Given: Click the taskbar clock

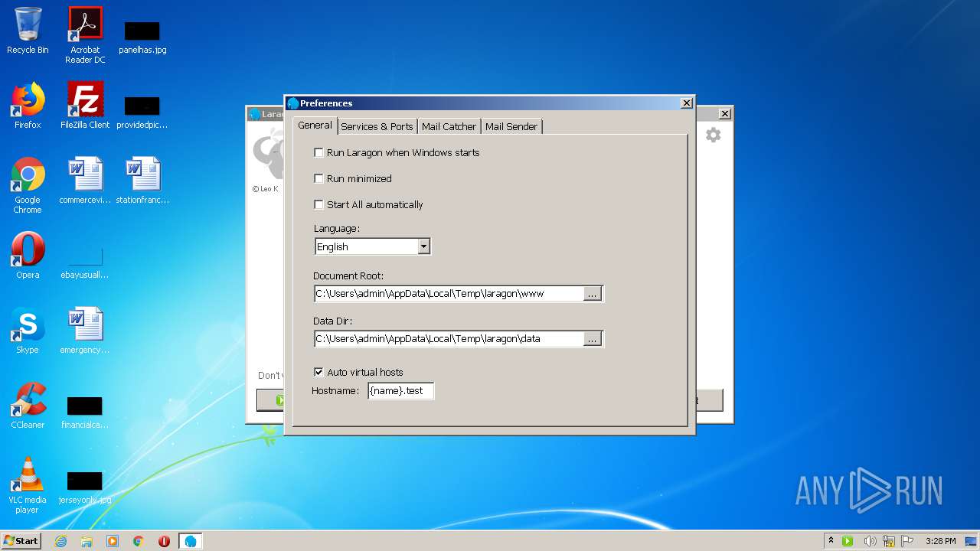Looking at the screenshot, I should coord(940,541).
